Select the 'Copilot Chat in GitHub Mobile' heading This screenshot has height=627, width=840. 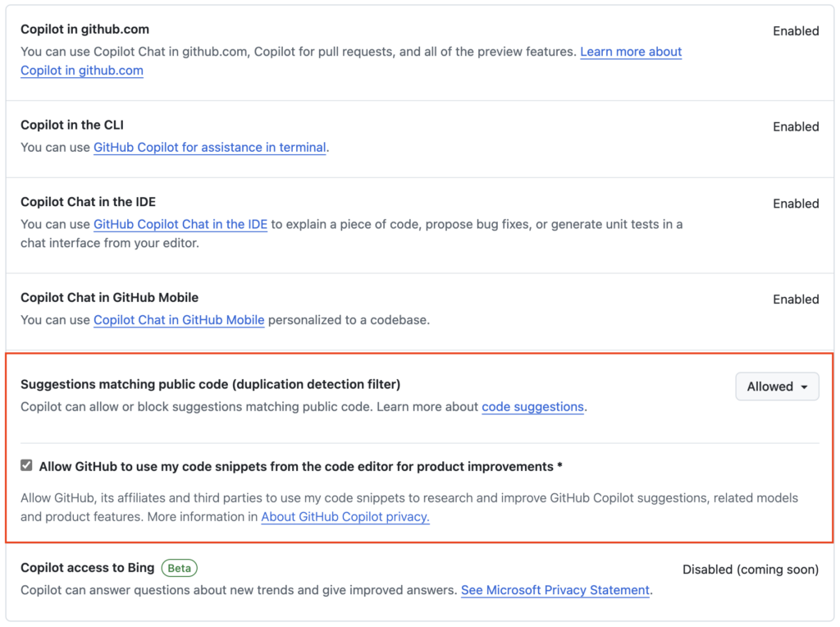109,298
